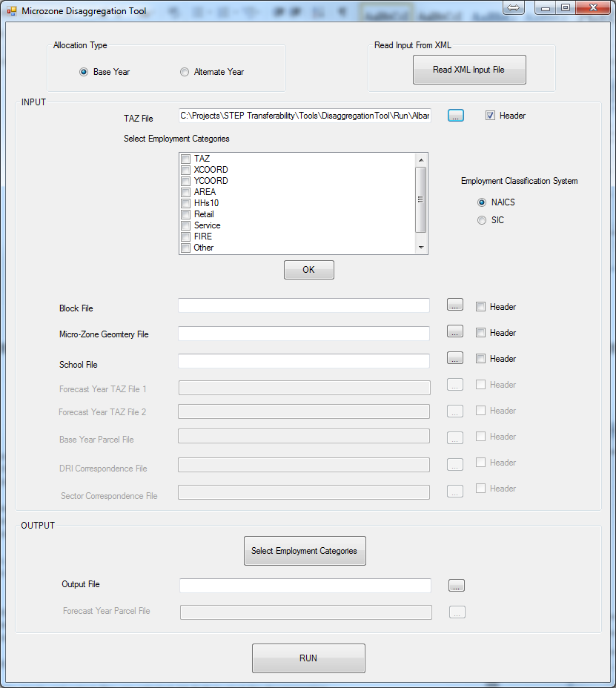Enable Header checkbox for Block File

pyautogui.click(x=481, y=307)
